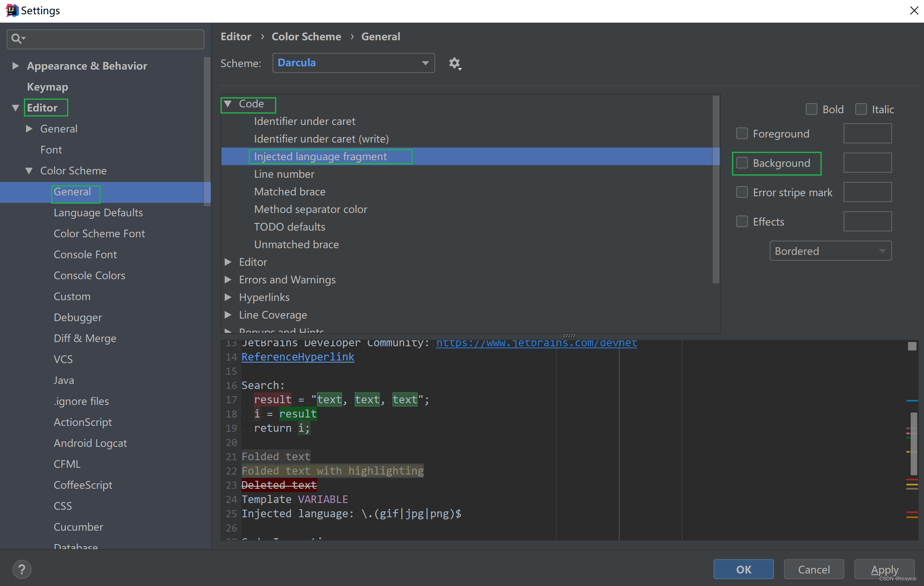The image size is (924, 586).
Task: Click the Italic checkbox icon
Action: coord(862,109)
